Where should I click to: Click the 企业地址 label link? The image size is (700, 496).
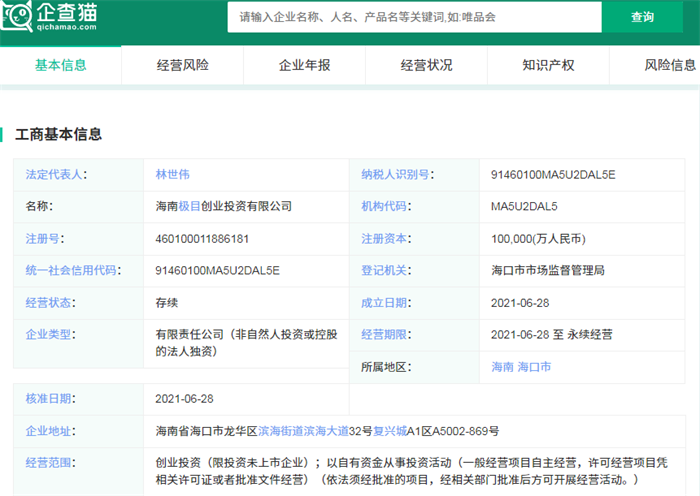48,431
